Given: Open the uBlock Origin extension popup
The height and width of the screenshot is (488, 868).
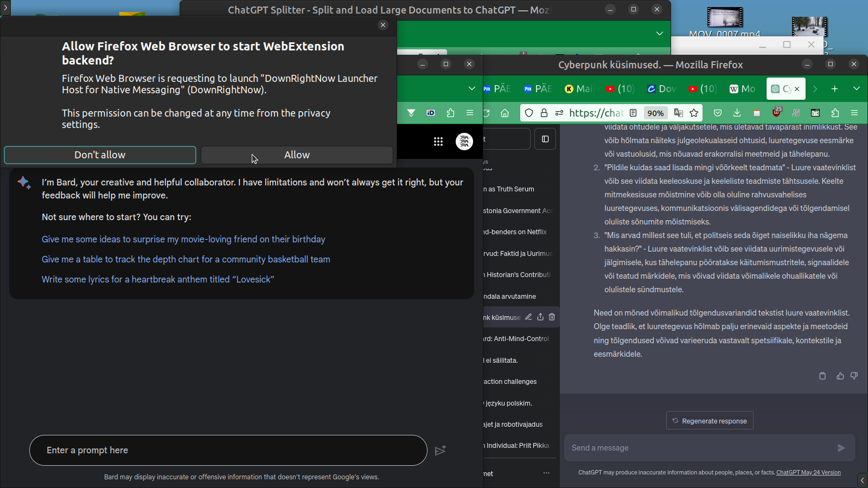Looking at the screenshot, I should (777, 112).
